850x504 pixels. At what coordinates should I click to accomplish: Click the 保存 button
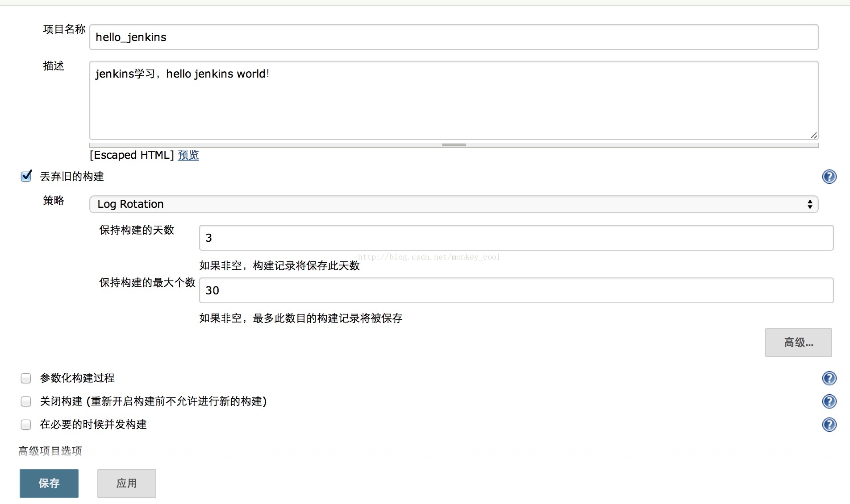click(49, 483)
